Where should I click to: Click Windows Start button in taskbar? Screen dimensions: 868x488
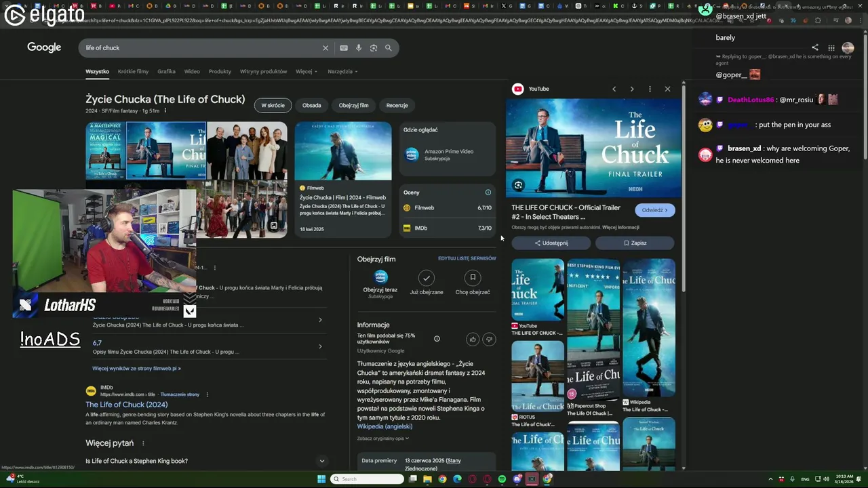tap(321, 479)
